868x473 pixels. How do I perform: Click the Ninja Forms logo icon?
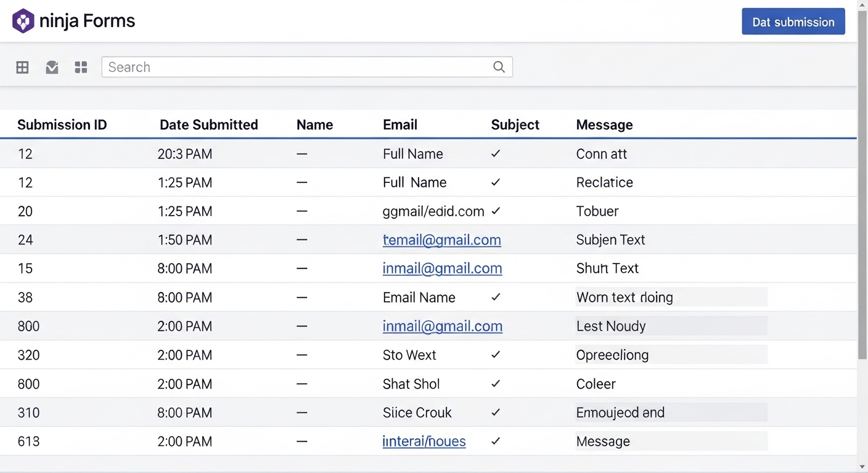[23, 21]
